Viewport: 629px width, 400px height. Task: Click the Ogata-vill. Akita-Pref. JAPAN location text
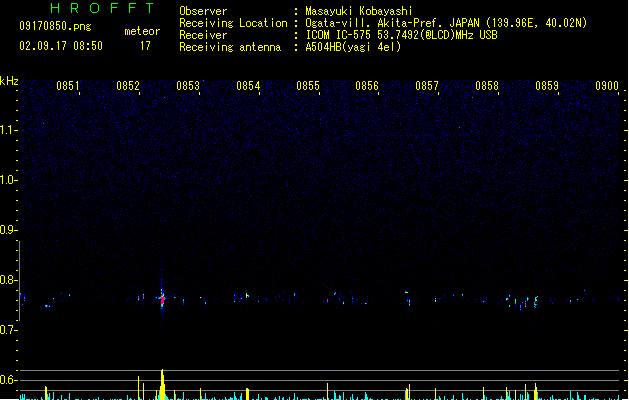(x=446, y=23)
